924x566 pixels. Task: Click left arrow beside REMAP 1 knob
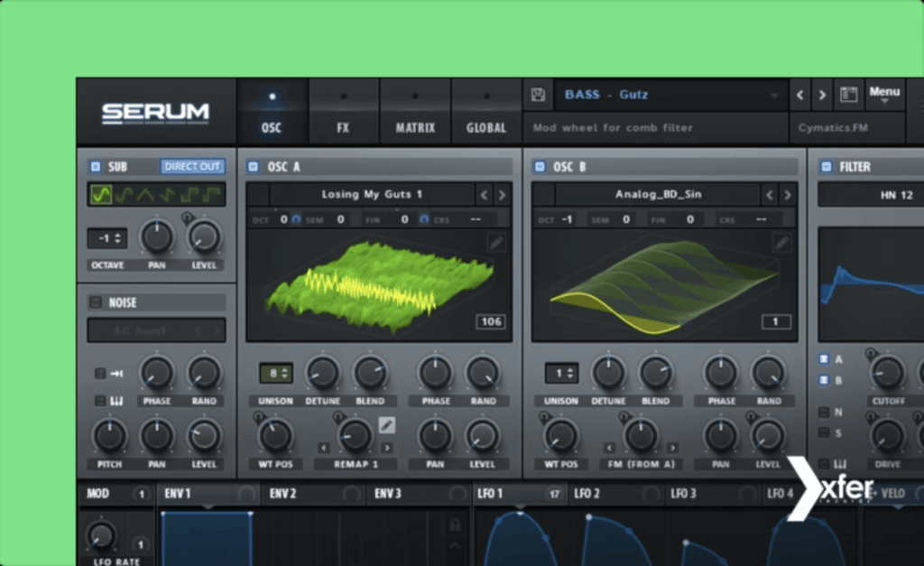[x=324, y=448]
